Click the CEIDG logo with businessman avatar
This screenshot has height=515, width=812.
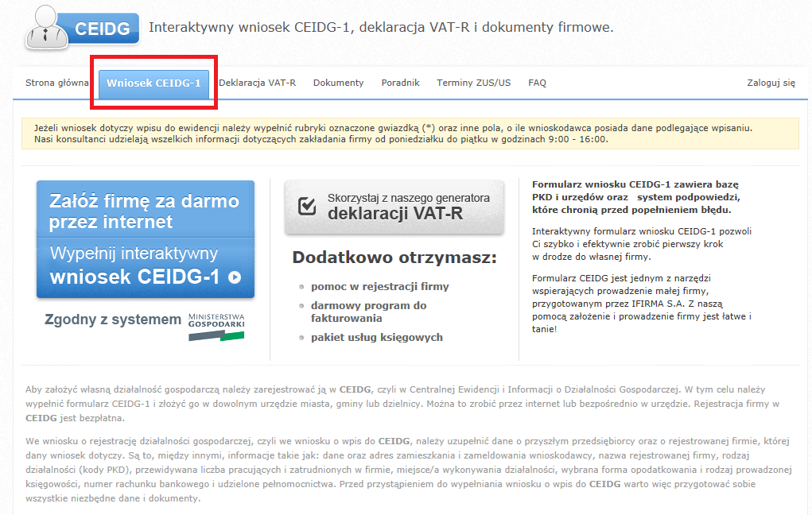83,28
